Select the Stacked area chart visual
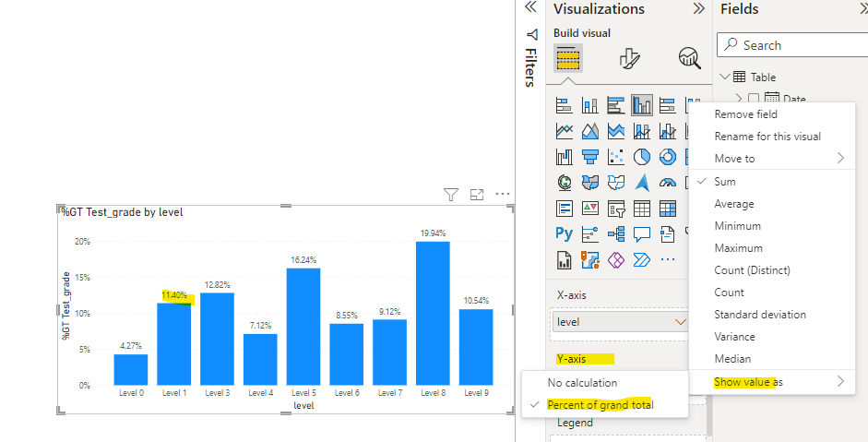Viewport: 868px width, 442px height. pyautogui.click(x=616, y=131)
